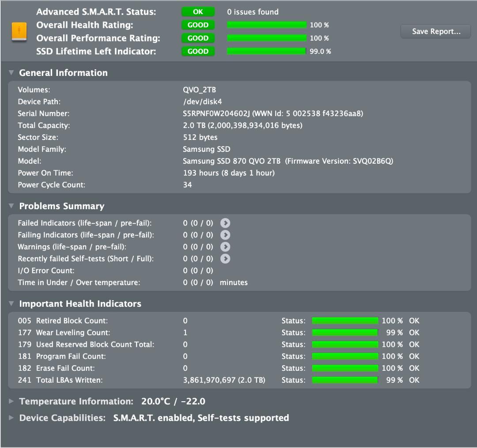This screenshot has height=448, width=477.
Task: Toggle the General Information disclosure triangle
Action: pyautogui.click(x=11, y=72)
